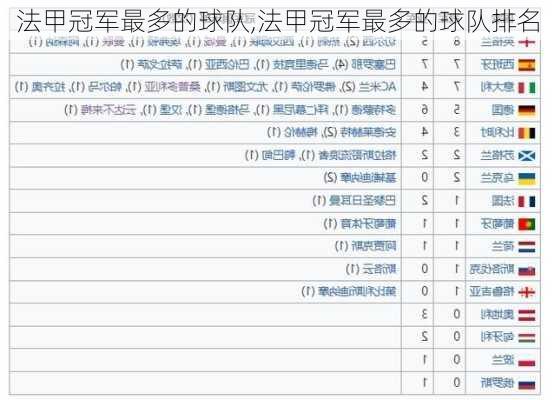Click the Spain flag icon
Viewport: 554px width, 400px height.
coord(526,65)
